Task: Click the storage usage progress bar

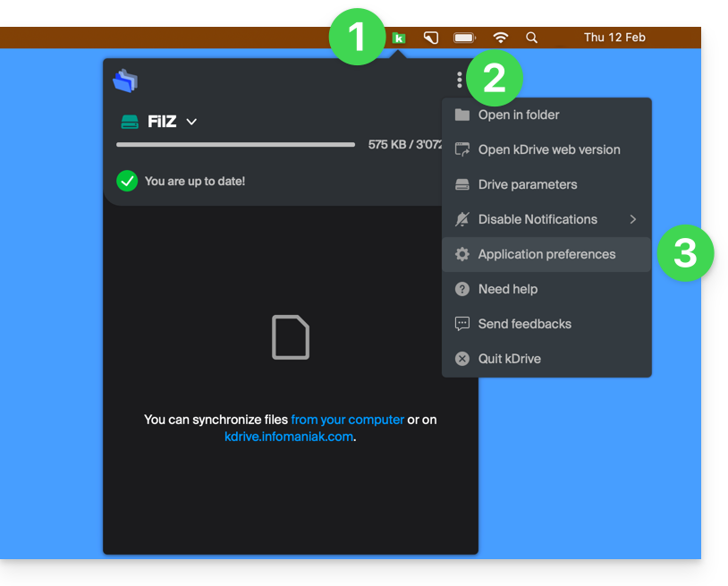Action: click(235, 144)
